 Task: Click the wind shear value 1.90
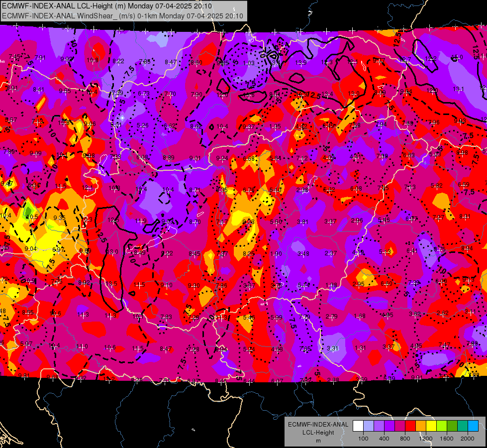[x=276, y=254]
